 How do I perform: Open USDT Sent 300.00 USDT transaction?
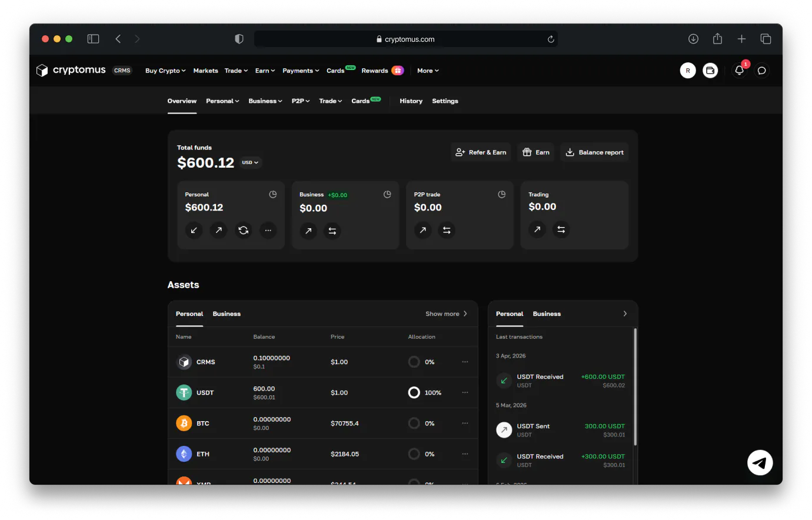click(561, 430)
